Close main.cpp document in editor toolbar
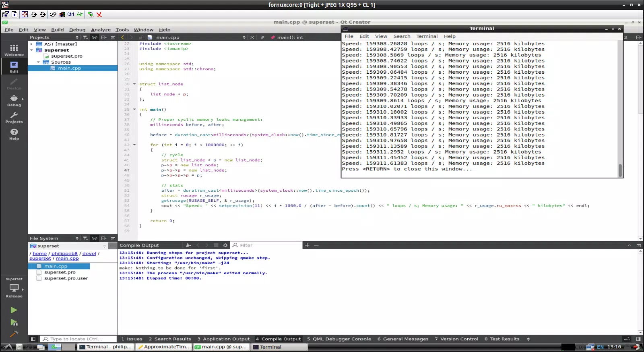Viewport: 644px width, 352px height. point(252,37)
